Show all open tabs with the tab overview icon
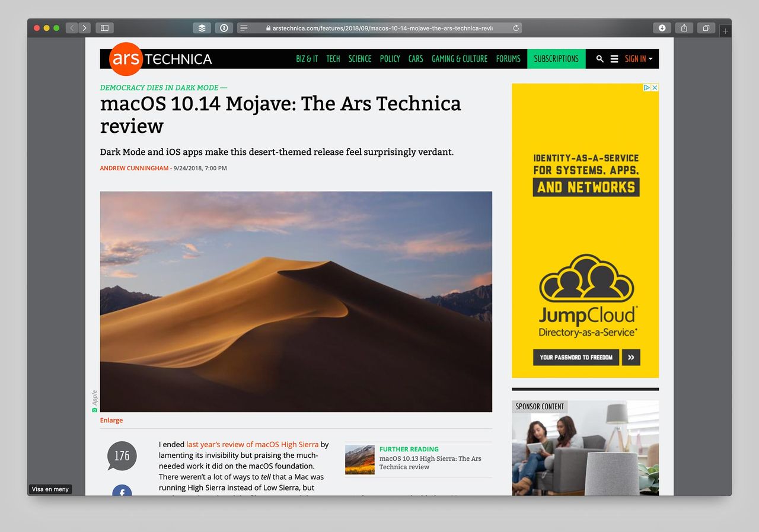 pyautogui.click(x=706, y=27)
